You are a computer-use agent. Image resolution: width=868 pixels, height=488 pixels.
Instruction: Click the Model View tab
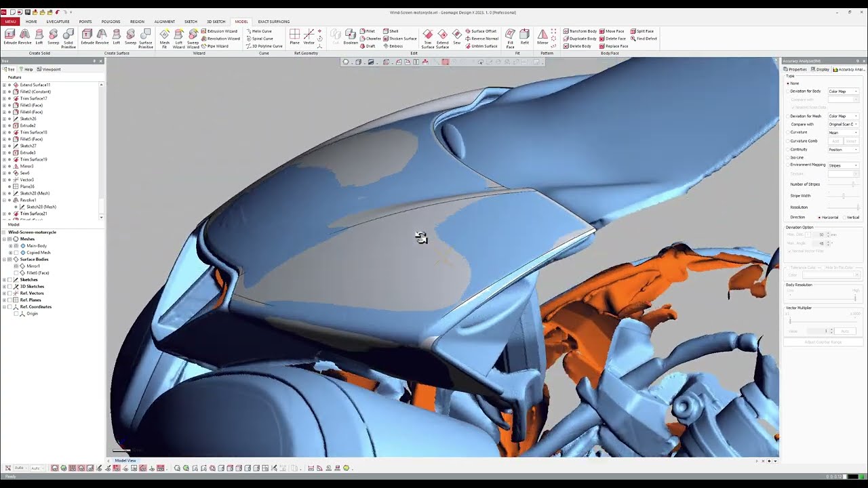(125, 461)
